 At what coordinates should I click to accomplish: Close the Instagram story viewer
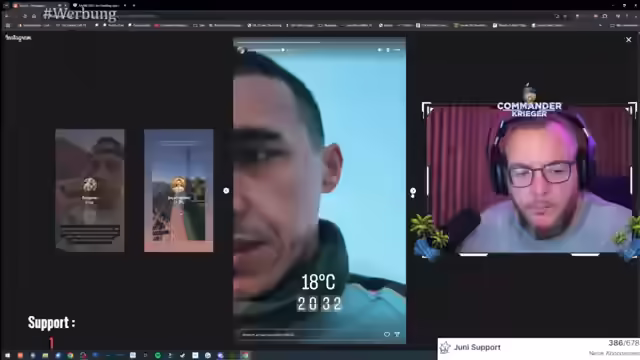click(x=629, y=40)
